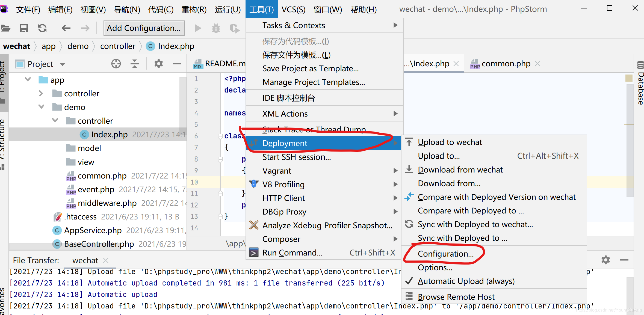Collapse the demo folder in Project tree
The image size is (644, 315).
(x=41, y=107)
